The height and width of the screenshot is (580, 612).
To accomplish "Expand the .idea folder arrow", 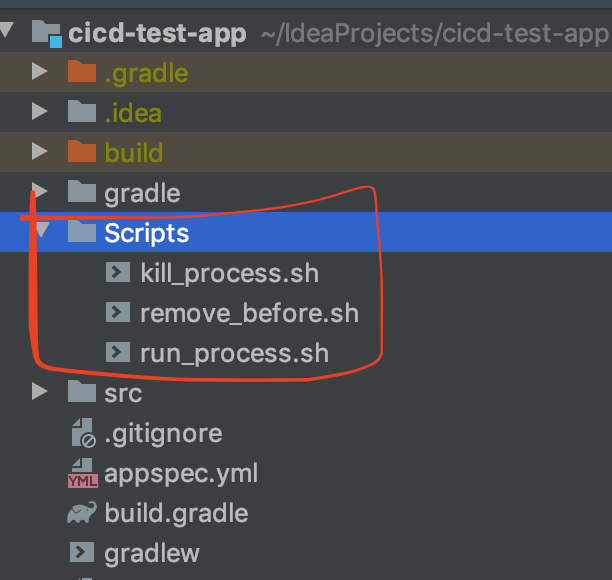I will pyautogui.click(x=39, y=111).
